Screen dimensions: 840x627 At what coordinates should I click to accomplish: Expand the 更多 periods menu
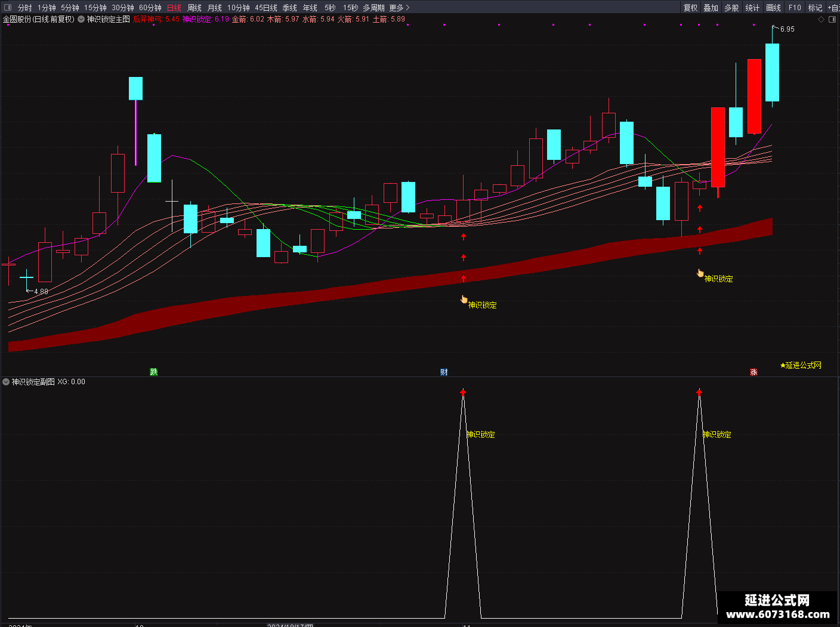[x=399, y=8]
